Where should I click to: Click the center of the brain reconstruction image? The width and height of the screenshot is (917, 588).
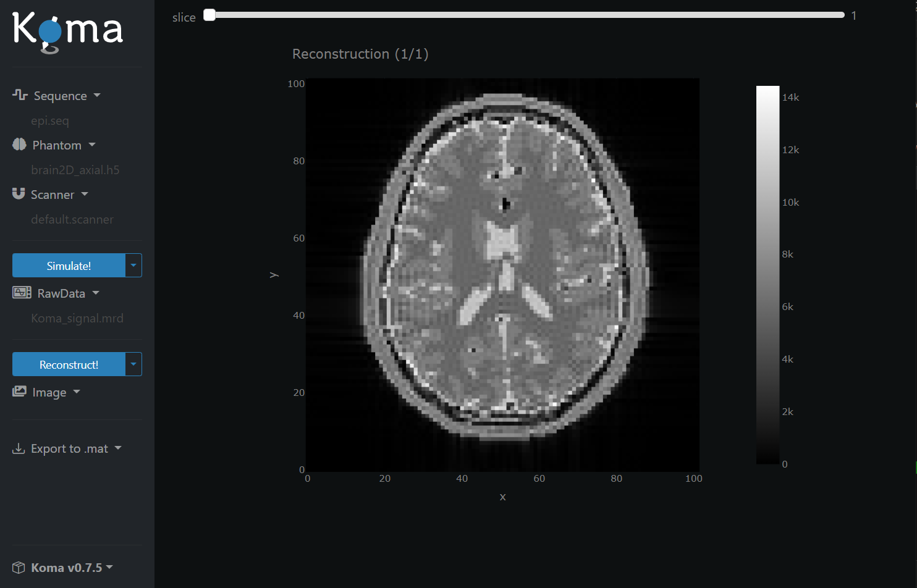point(503,275)
